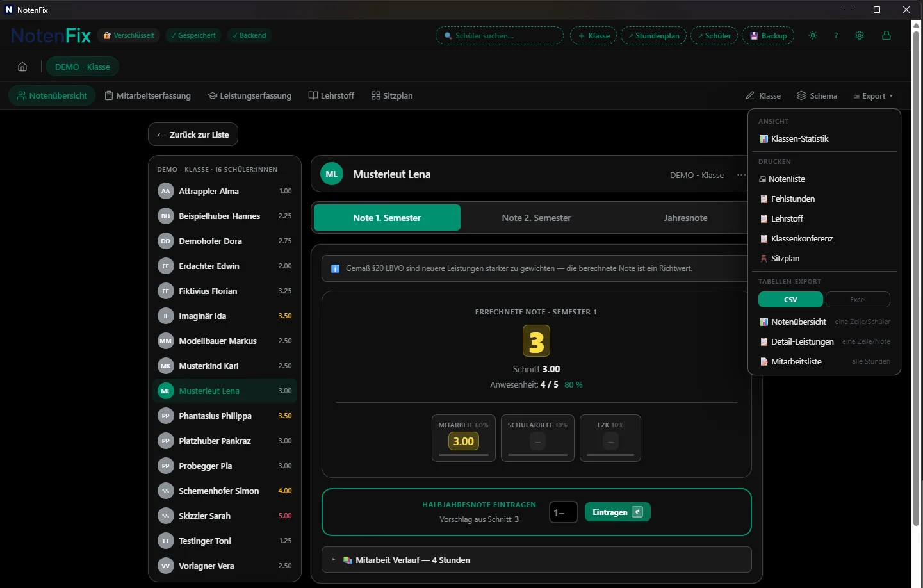Focus the Schüler suchen search field
This screenshot has height=588, width=923.
[500, 35]
